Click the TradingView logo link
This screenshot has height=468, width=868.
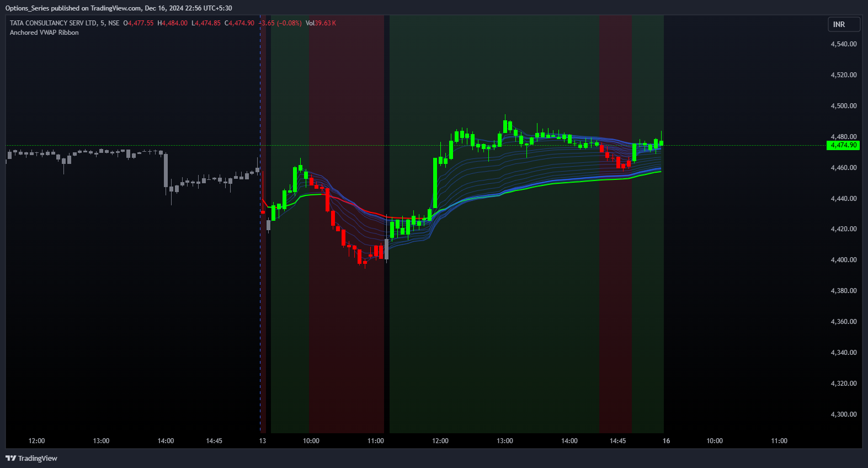(x=31, y=458)
